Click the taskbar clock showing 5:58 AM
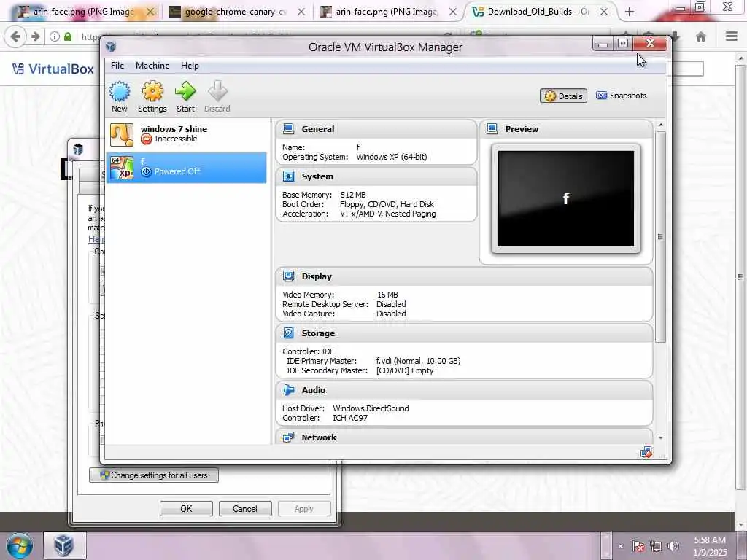The width and height of the screenshot is (747, 560). (x=710, y=546)
